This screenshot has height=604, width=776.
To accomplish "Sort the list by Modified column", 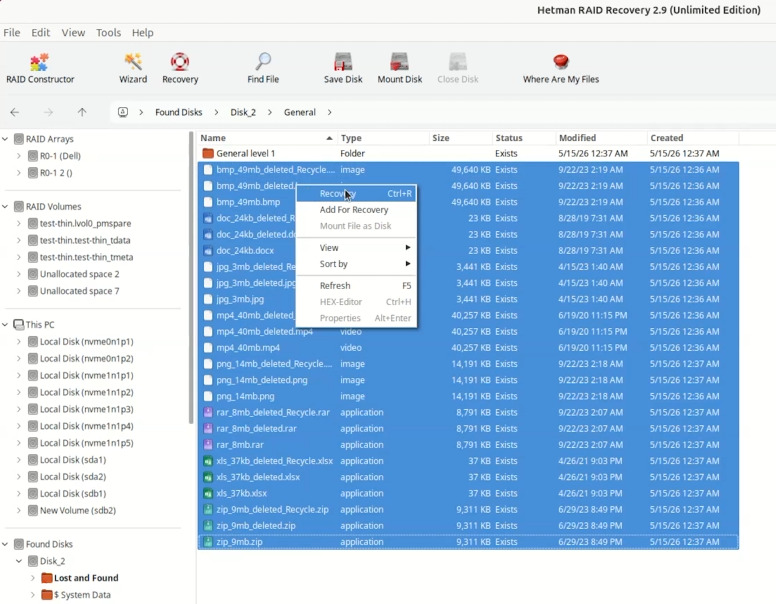I will pyautogui.click(x=601, y=138).
